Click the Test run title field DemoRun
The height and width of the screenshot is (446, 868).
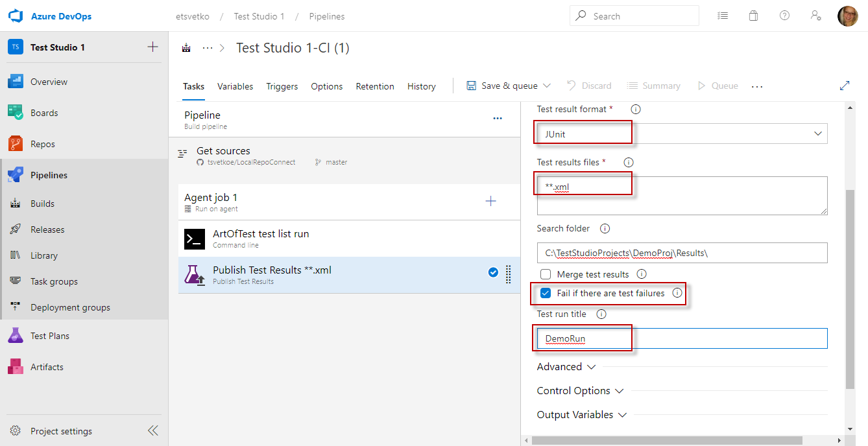(682, 338)
